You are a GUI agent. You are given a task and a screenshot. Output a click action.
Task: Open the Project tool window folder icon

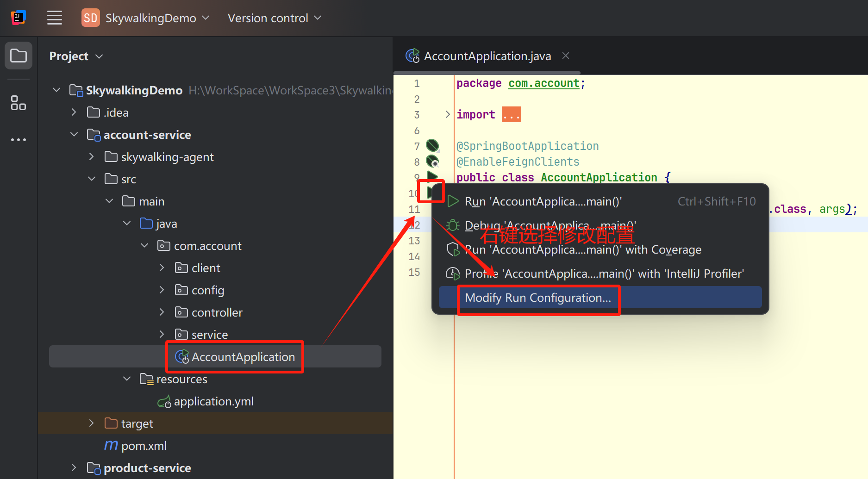tap(19, 56)
